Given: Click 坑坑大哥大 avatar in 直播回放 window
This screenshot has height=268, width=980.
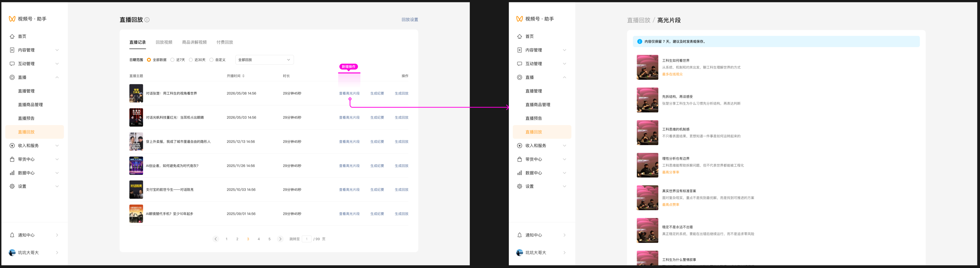Looking at the screenshot, I should click(x=12, y=252).
